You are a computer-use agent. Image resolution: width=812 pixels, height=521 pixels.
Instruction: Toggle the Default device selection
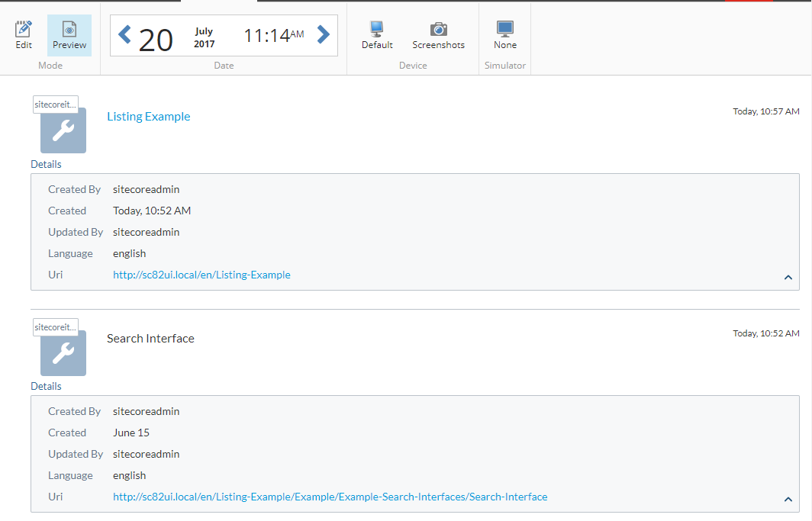pyautogui.click(x=376, y=33)
